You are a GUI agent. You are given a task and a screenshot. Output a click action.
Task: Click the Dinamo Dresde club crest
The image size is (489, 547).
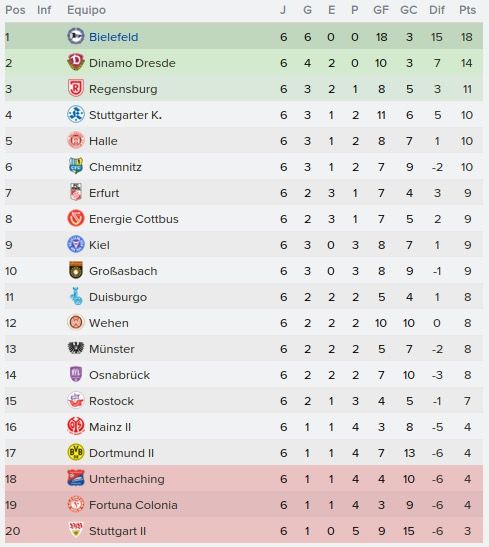(76, 62)
